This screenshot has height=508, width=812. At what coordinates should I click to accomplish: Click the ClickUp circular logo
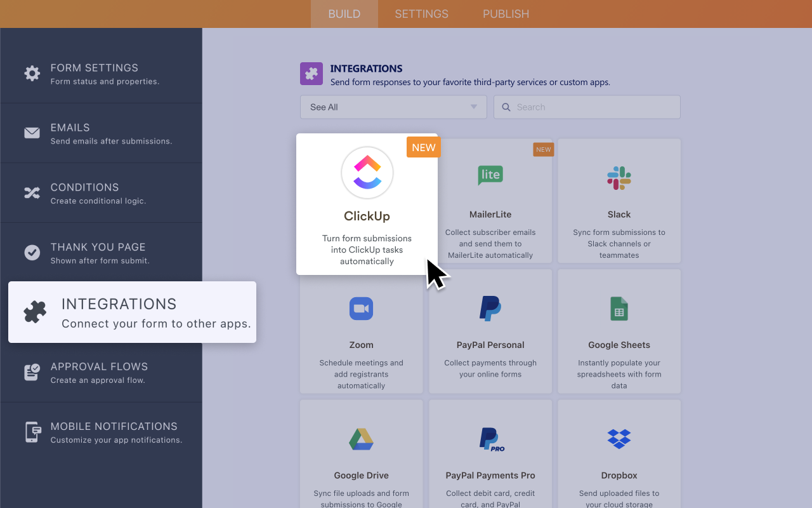click(367, 172)
